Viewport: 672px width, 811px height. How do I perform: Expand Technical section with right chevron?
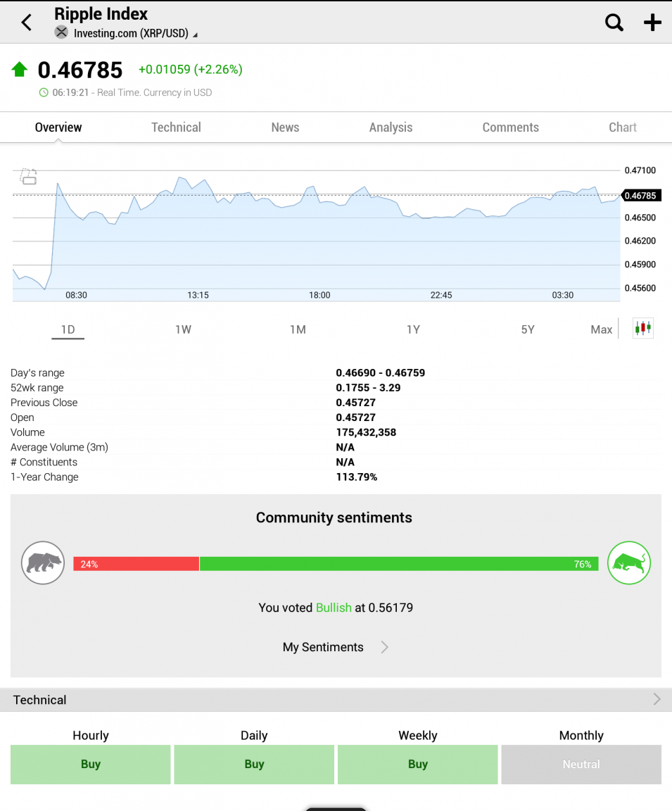pos(657,699)
